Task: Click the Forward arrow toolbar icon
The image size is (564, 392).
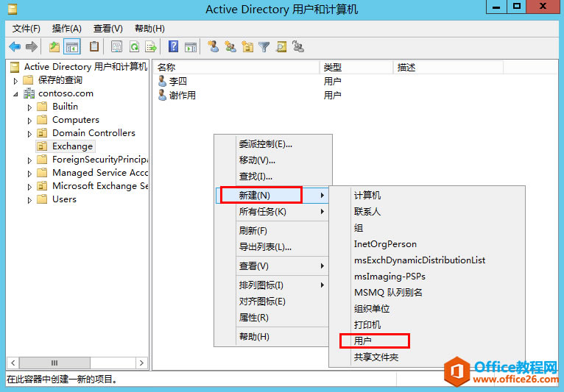Action: click(32, 47)
